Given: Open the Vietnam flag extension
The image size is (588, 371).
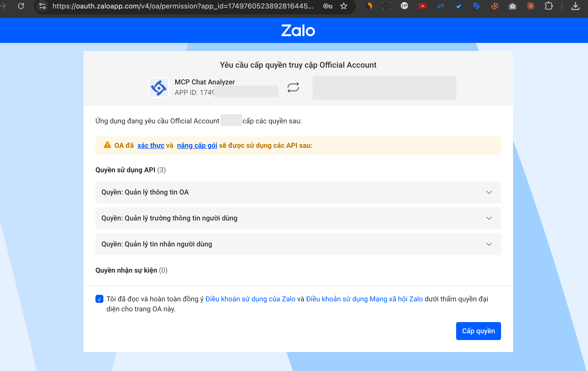Looking at the screenshot, I should [423, 6].
